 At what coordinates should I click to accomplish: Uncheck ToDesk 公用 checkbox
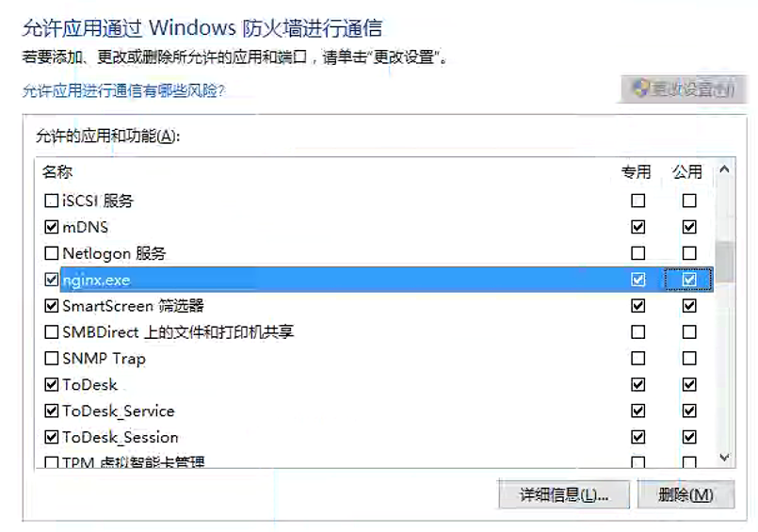pos(689,384)
